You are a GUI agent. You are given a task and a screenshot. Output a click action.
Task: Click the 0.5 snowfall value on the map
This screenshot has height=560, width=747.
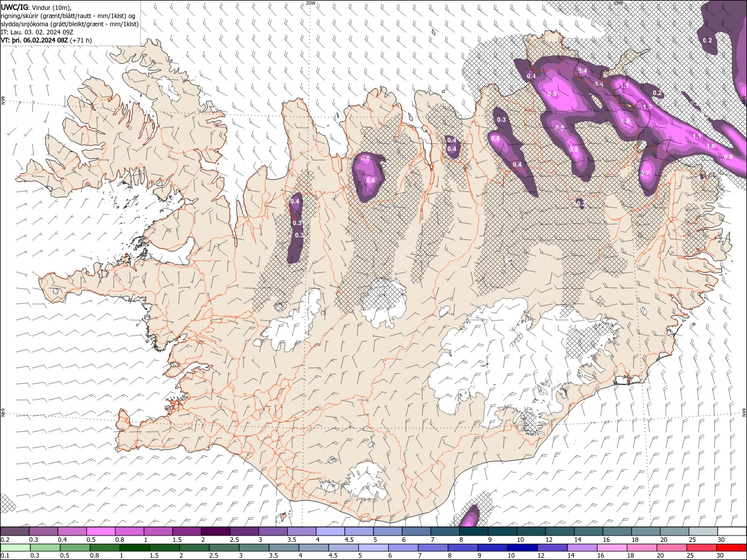(x=560, y=127)
